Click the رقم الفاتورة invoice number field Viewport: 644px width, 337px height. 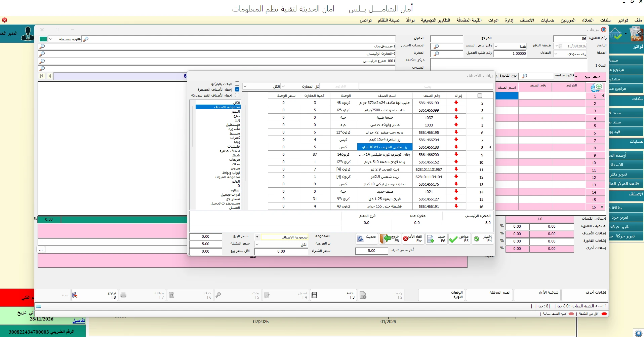coord(570,39)
